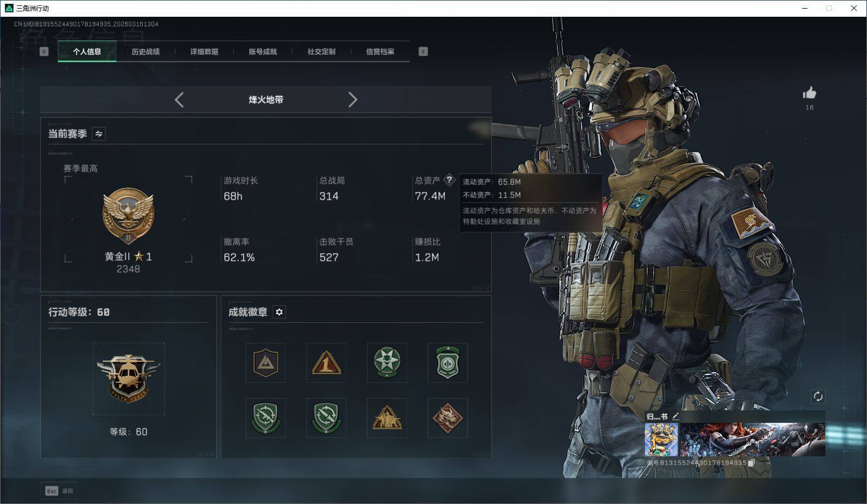Click the 总战局 value 314
867x504 pixels.
(329, 196)
